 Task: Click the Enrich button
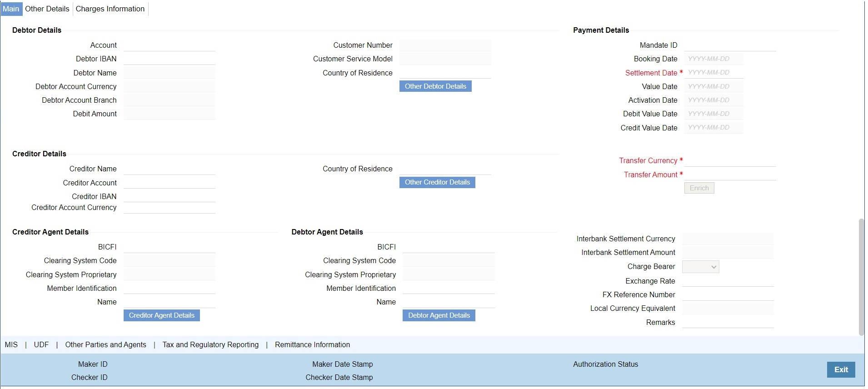699,188
